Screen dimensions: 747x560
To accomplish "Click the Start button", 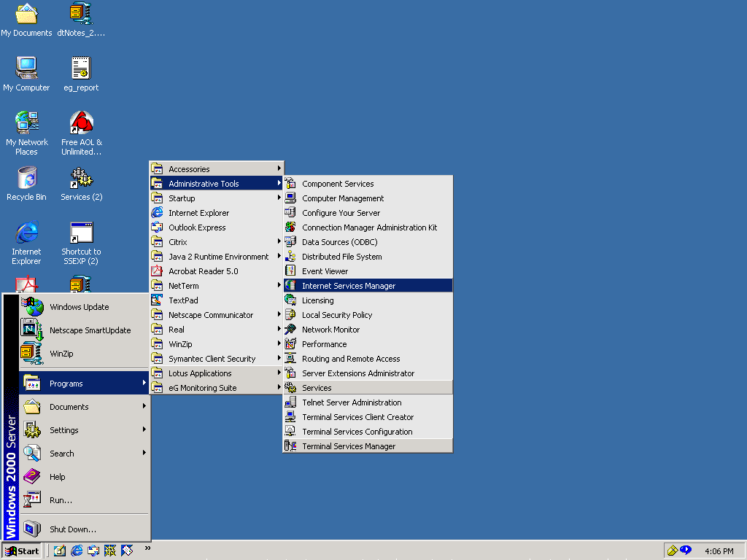I will click(x=22, y=551).
